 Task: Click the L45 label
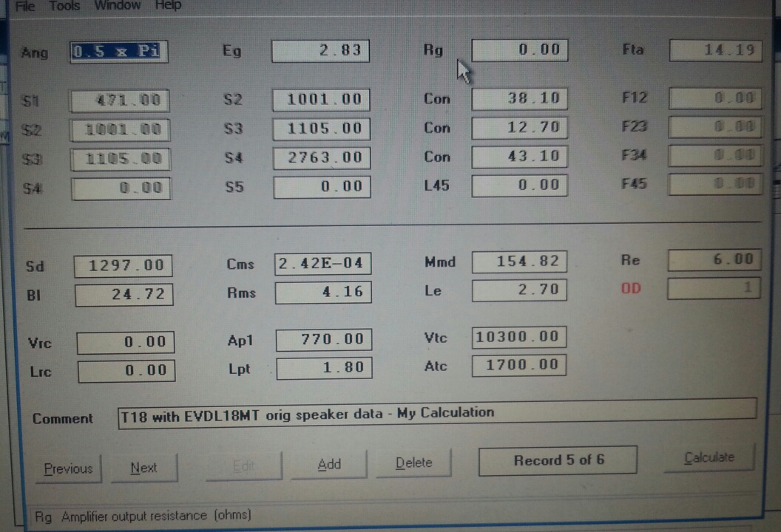pyautogui.click(x=436, y=186)
